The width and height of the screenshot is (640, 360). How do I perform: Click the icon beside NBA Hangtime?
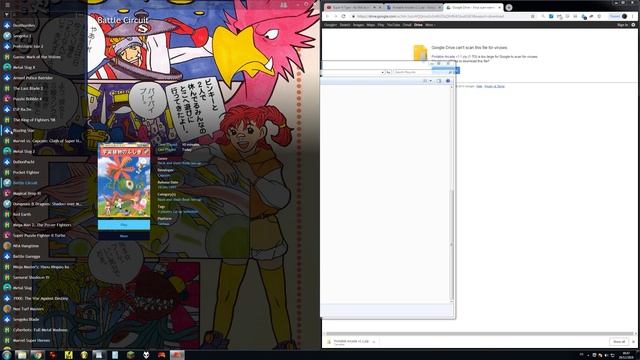point(7,246)
